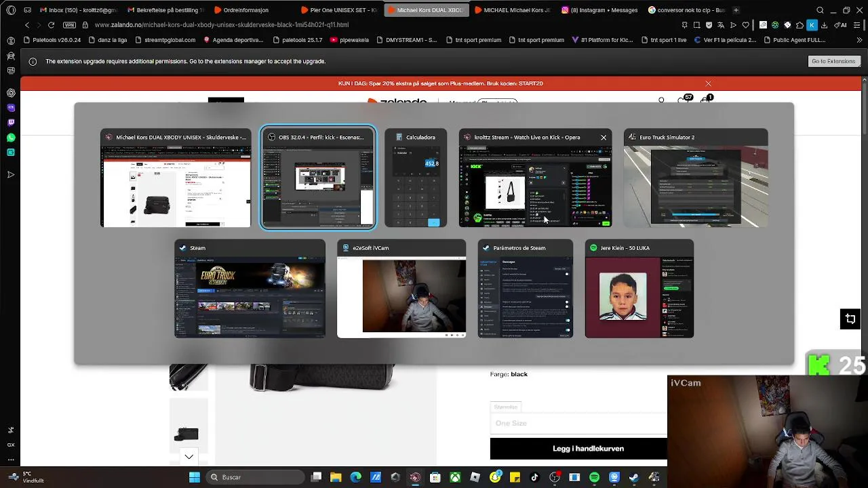Open the Zalando account profile icon
Image resolution: width=868 pixels, height=488 pixels.
661,100
